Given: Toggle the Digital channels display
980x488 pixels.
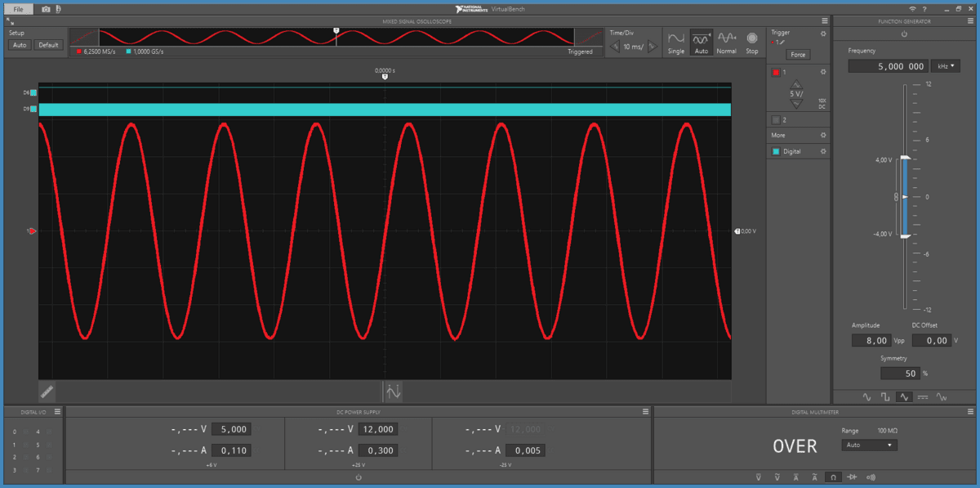Looking at the screenshot, I should [776, 151].
